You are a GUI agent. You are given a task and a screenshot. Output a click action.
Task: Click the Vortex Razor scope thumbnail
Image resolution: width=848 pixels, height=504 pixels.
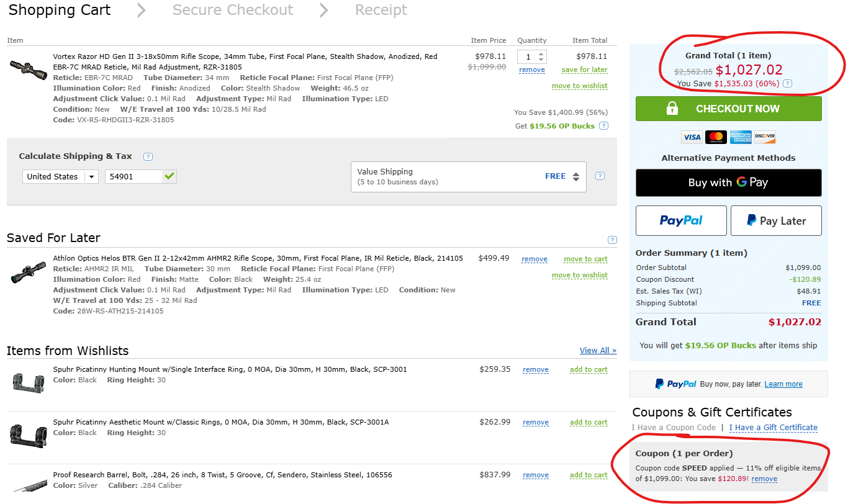pyautogui.click(x=29, y=68)
